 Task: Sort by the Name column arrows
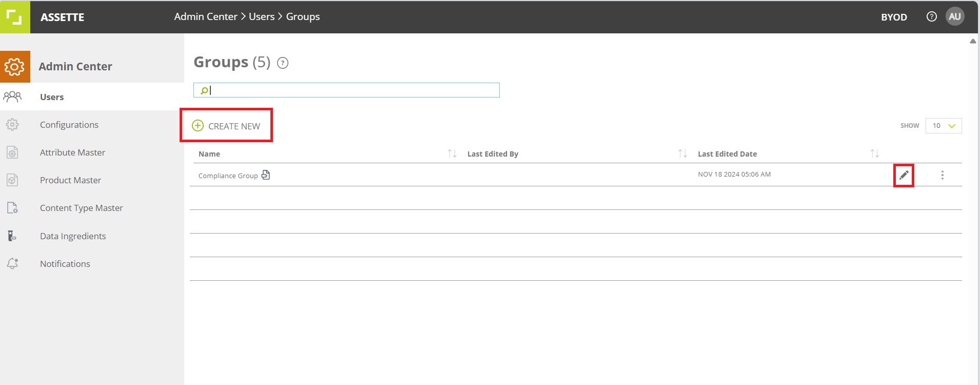(452, 153)
